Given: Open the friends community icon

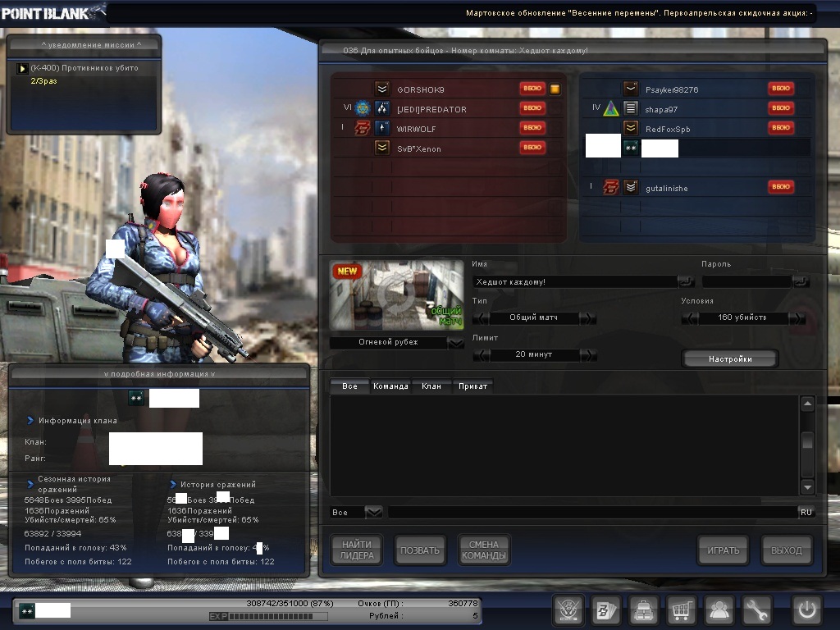Looking at the screenshot, I should (719, 610).
